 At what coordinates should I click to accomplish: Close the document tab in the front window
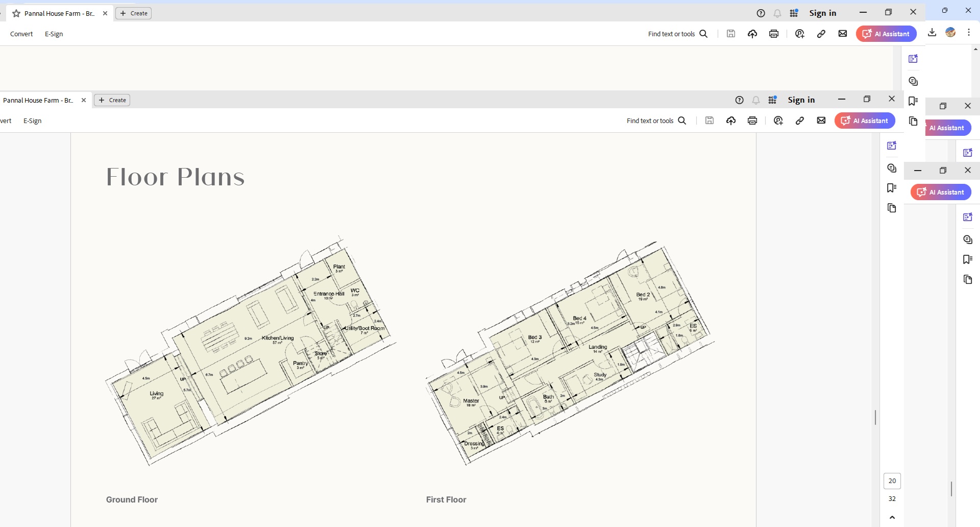click(84, 100)
